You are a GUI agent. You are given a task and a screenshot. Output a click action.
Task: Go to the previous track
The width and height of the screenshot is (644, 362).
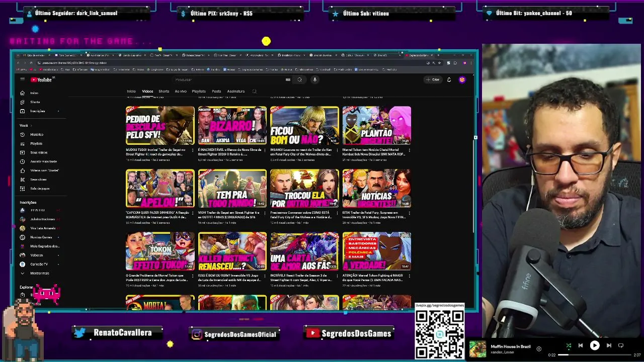581,345
